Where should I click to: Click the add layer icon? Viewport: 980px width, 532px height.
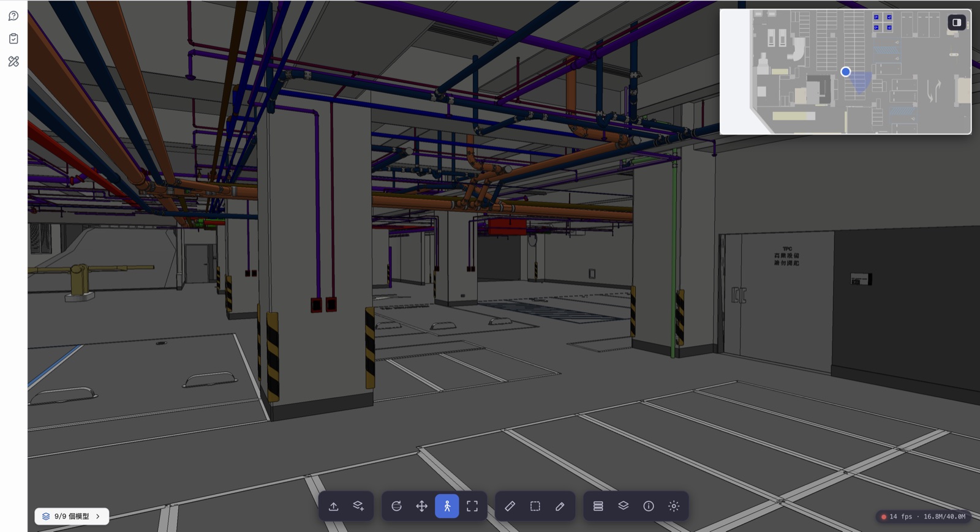tap(358, 506)
